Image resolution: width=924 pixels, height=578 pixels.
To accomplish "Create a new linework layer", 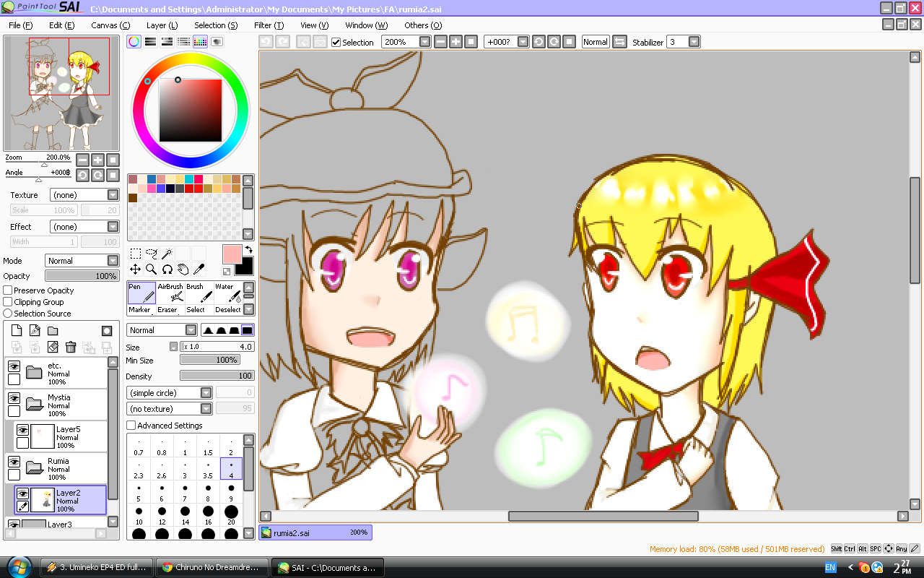I will point(35,331).
